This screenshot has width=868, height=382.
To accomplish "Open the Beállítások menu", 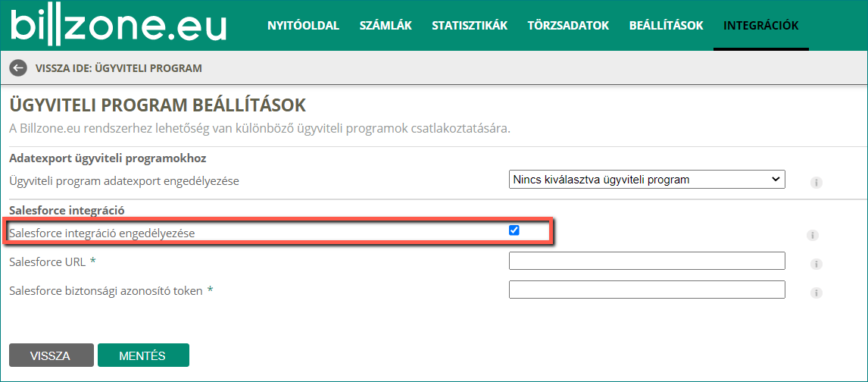I will [x=666, y=26].
